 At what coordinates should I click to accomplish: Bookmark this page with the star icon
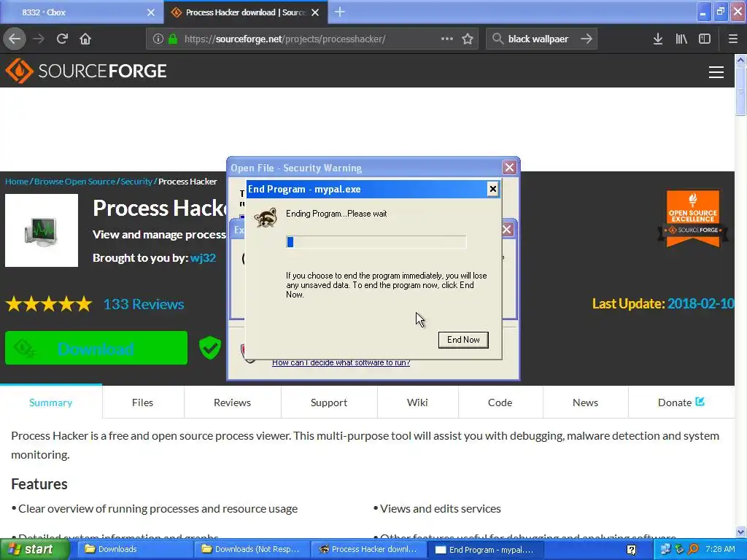(x=468, y=39)
